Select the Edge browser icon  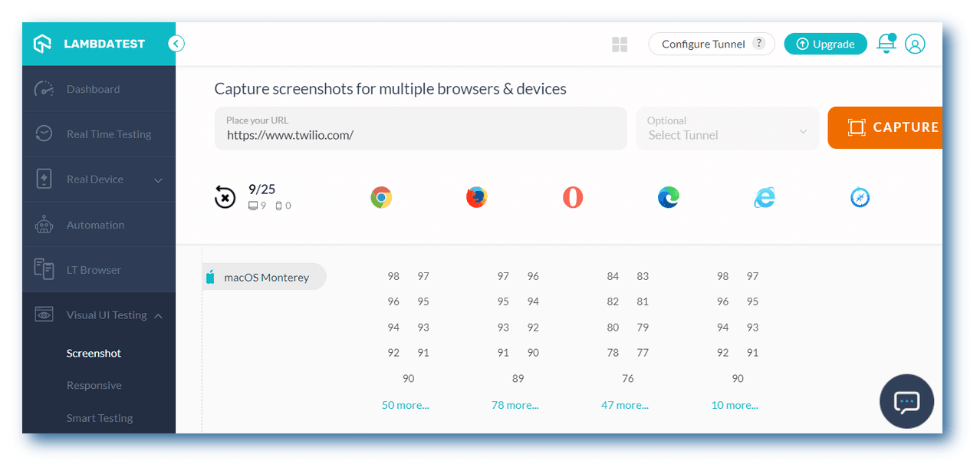click(669, 198)
